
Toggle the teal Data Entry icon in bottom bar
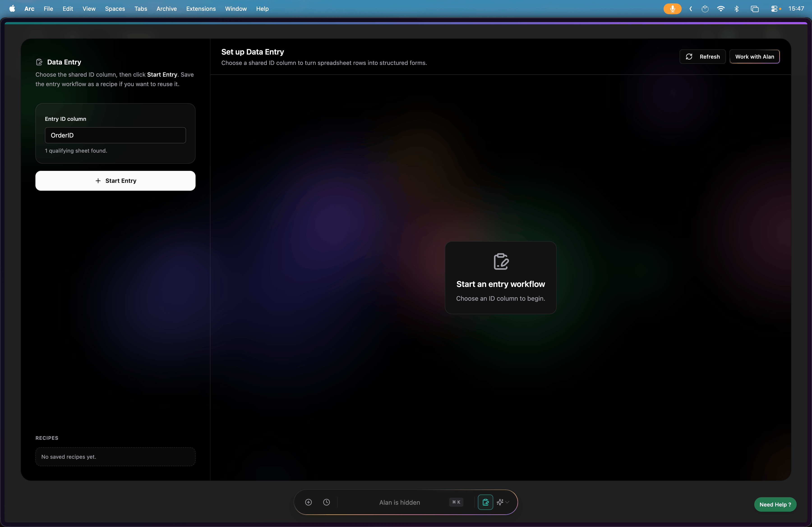[x=485, y=502]
